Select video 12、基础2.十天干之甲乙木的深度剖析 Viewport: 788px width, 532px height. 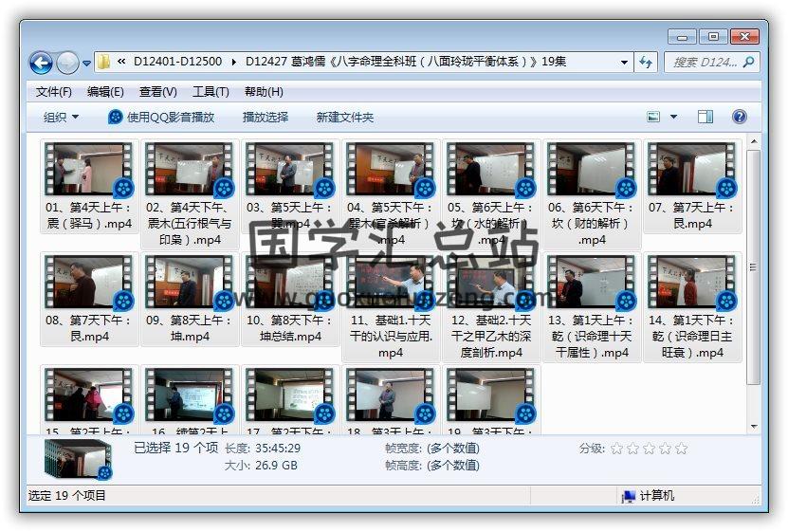(x=491, y=307)
